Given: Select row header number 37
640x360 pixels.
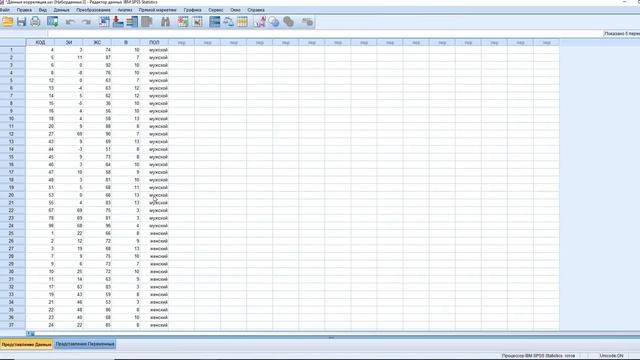Looking at the screenshot, I should pyautogui.click(x=11, y=325).
